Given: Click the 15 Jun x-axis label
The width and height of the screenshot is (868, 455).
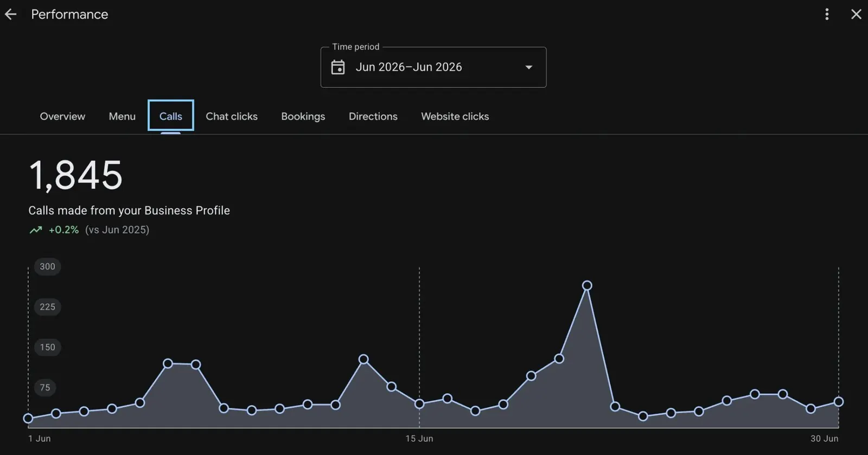Looking at the screenshot, I should [419, 438].
